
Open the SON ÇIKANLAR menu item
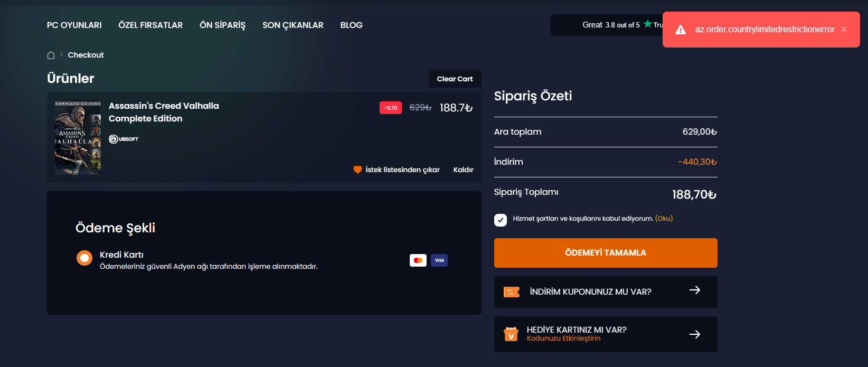click(x=293, y=25)
